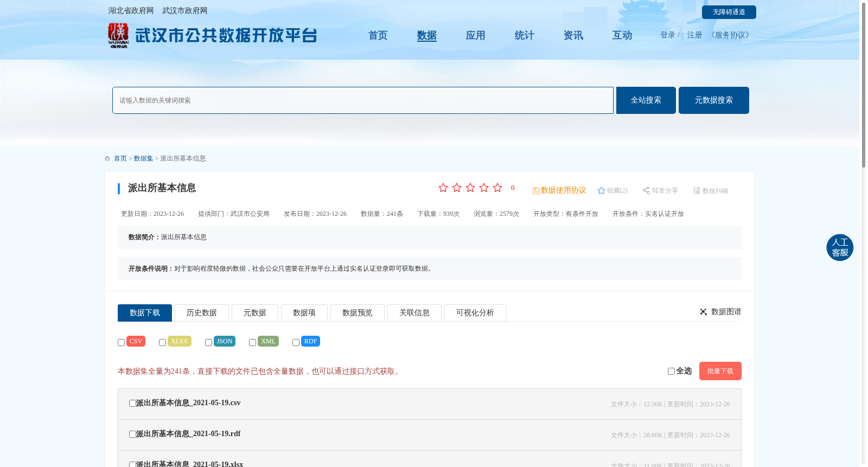868x467 pixels.
Task: Open 统计 in the navigation bar
Action: (525, 35)
